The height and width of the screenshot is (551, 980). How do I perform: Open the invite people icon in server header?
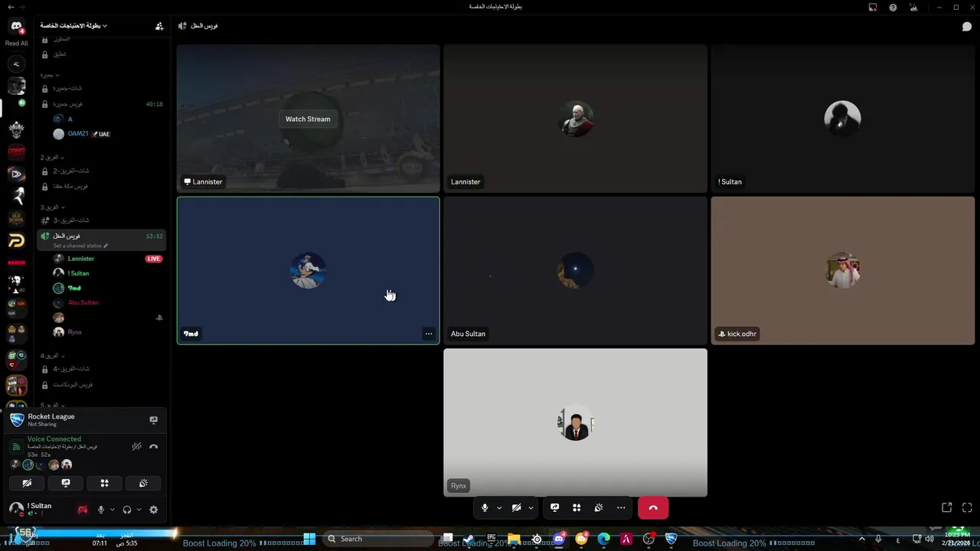click(159, 26)
